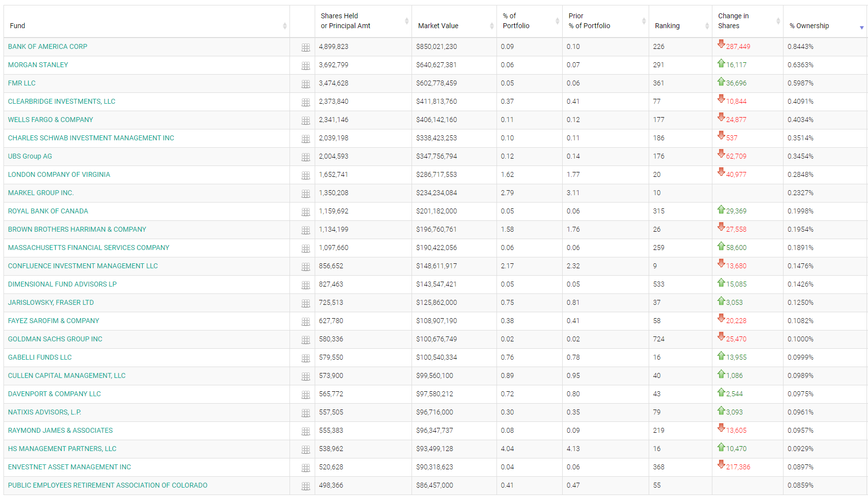Open MARKEL GROUP INC. link
The width and height of the screenshot is (868, 497).
(x=41, y=193)
